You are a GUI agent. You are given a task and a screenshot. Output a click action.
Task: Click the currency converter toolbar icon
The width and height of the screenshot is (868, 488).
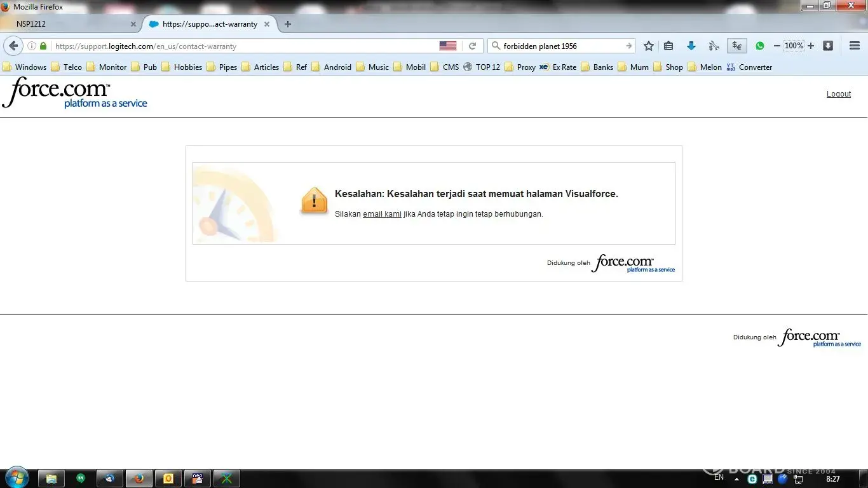(736, 46)
